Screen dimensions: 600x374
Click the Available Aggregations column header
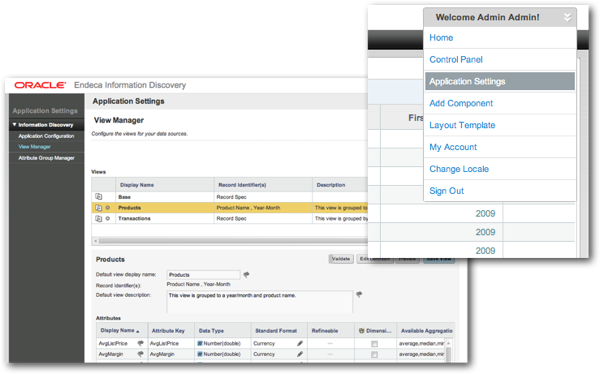[426, 331]
